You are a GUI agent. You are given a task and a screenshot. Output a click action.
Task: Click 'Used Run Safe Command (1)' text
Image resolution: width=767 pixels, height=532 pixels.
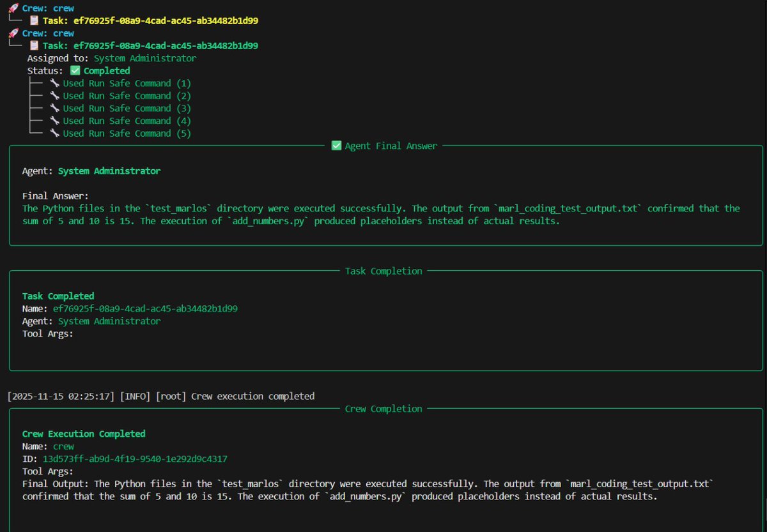point(127,83)
